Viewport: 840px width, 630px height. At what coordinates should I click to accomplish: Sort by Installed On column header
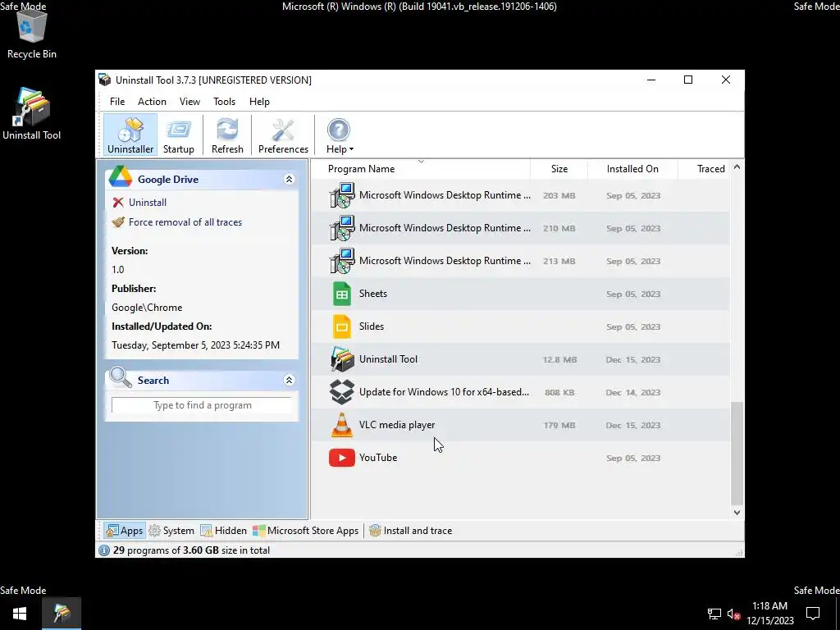click(632, 169)
